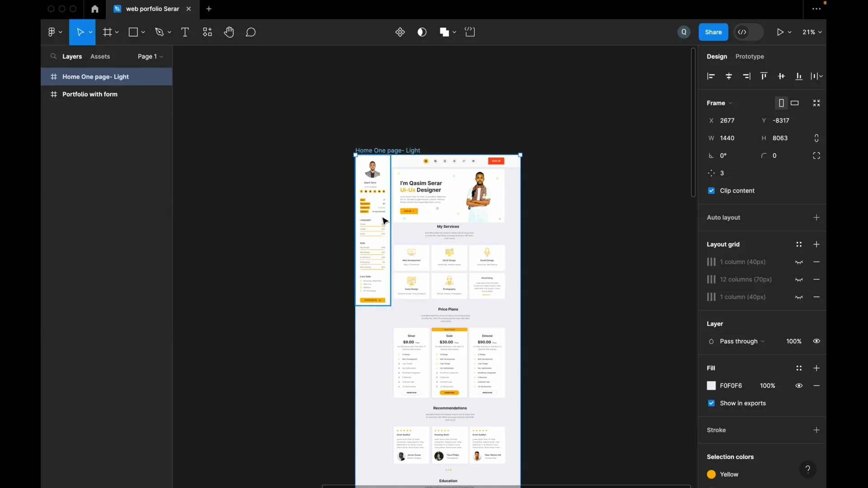Click Align top icon
This screenshot has width=868, height=488.
tap(764, 76)
